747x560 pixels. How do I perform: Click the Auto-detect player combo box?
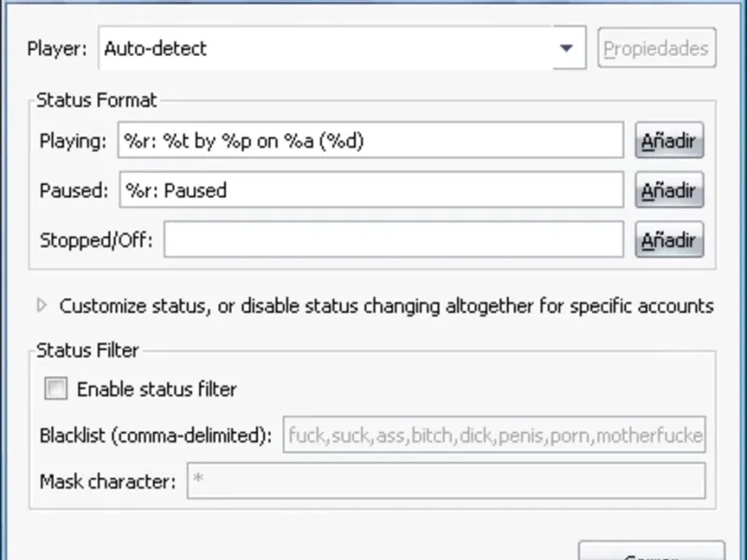click(x=327, y=49)
